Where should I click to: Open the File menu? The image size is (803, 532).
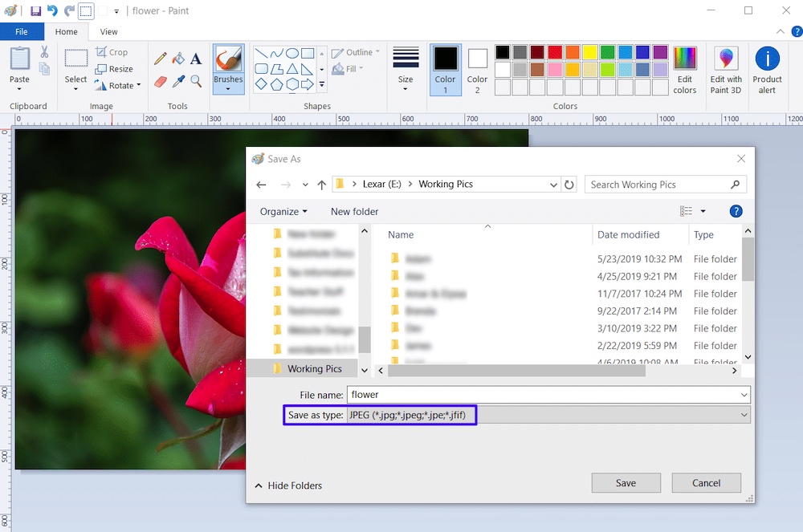[22, 32]
